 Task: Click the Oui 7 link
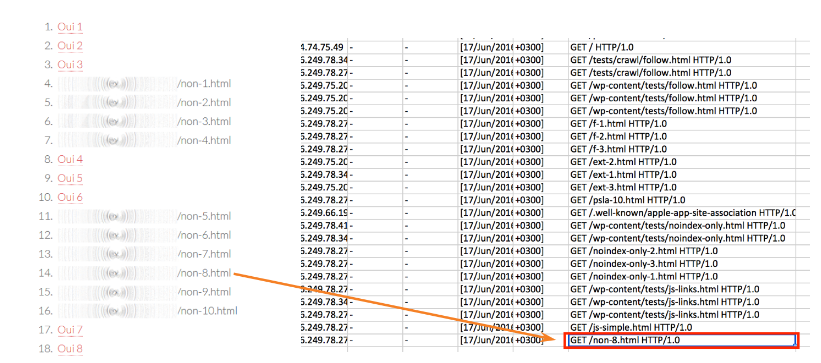tap(70, 329)
